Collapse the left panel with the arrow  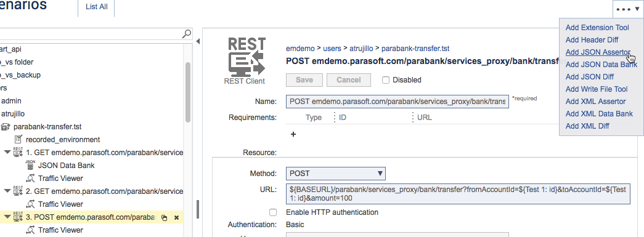pyautogui.click(x=198, y=41)
